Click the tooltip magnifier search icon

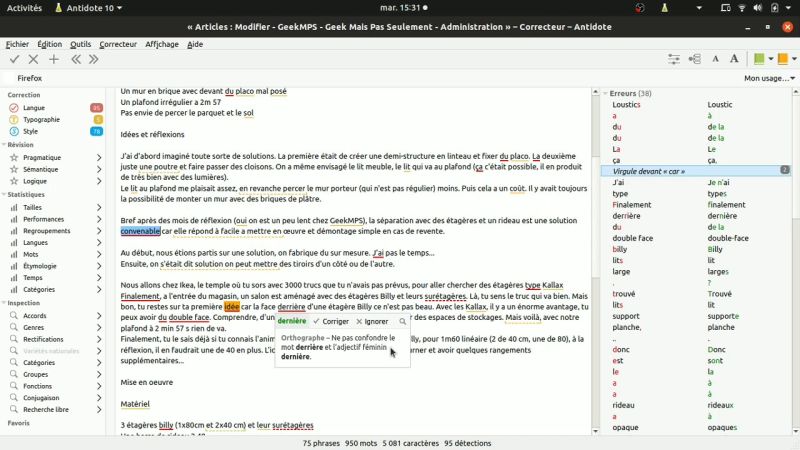coord(403,321)
